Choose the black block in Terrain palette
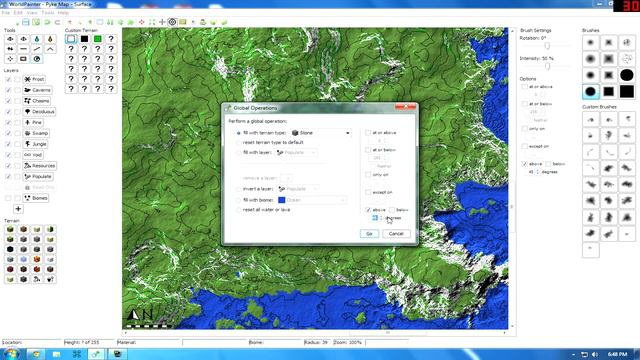This screenshot has height=360, width=640. click(x=10, y=249)
